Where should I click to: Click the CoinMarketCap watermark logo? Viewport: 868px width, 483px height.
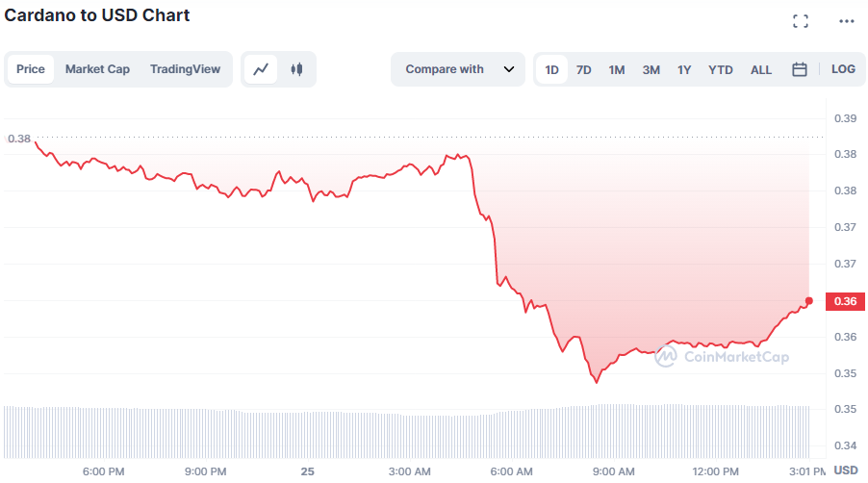tap(722, 357)
